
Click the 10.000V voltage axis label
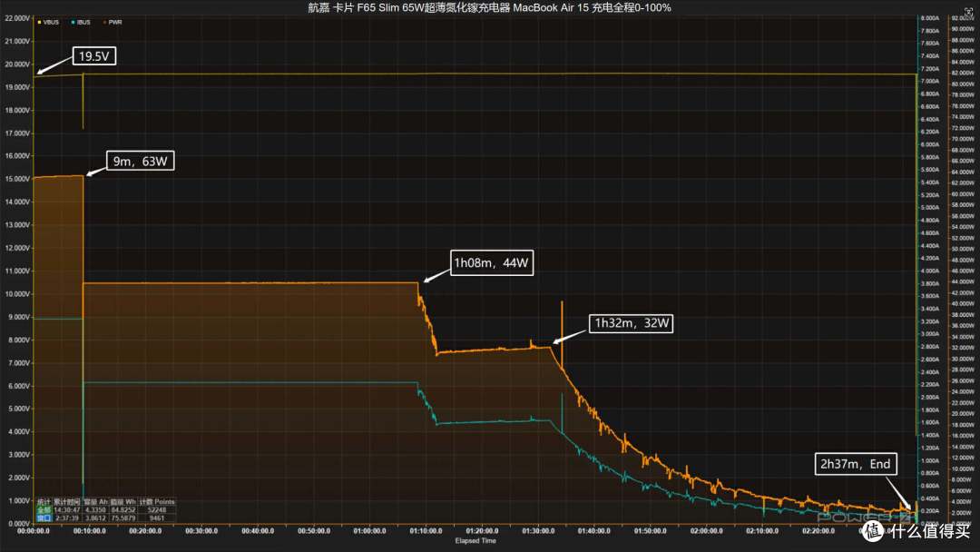(x=17, y=294)
